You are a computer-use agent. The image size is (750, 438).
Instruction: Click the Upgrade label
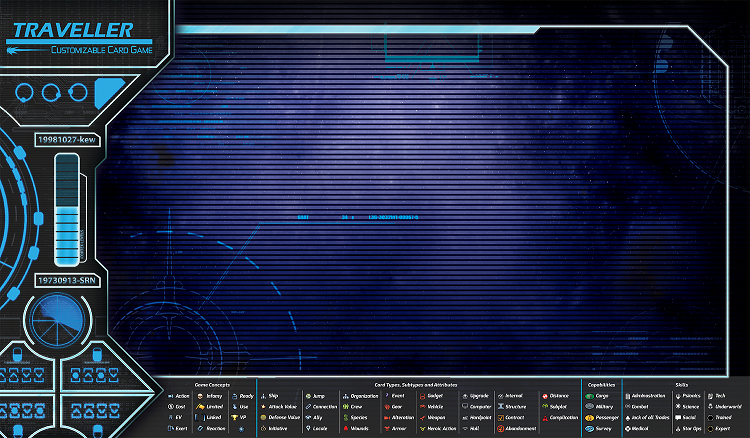(479, 396)
